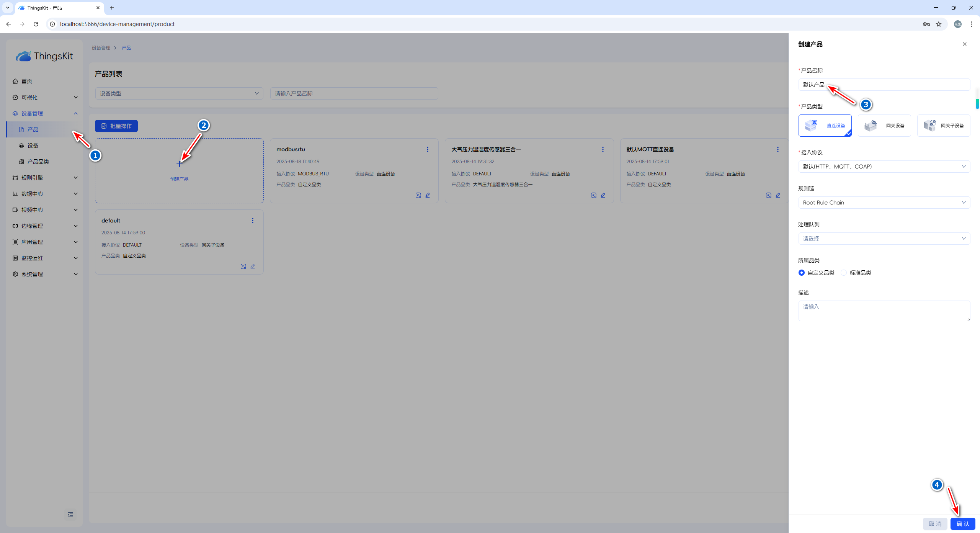Open the 处理队列 请选择 dropdown

point(884,239)
